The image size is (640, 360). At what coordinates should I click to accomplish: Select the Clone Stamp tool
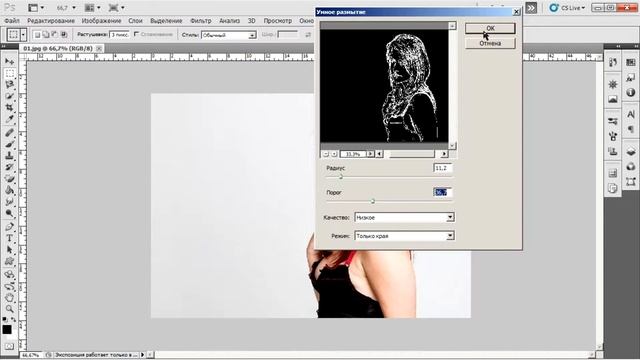[x=9, y=156]
